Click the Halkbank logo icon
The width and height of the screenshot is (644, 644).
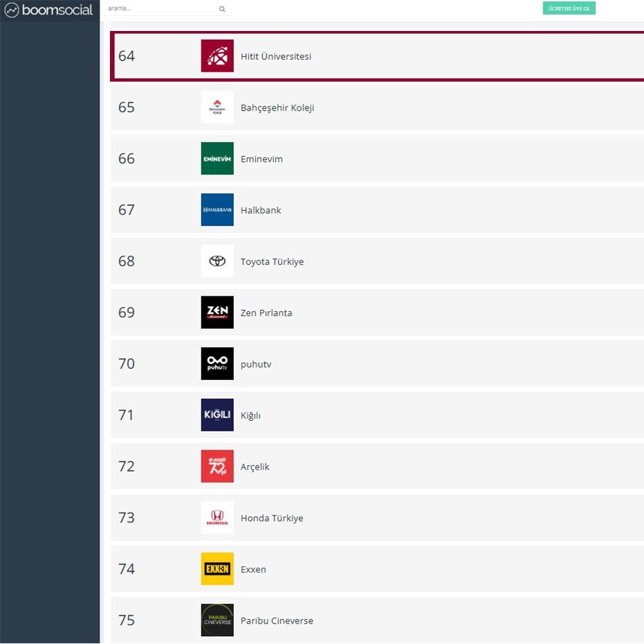[x=217, y=210]
